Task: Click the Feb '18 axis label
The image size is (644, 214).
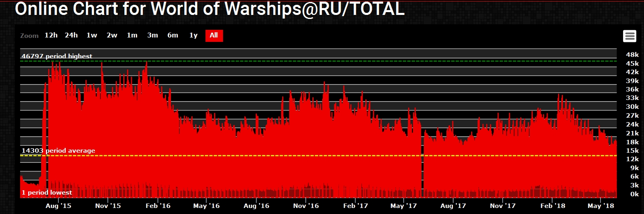Action: 553,206
